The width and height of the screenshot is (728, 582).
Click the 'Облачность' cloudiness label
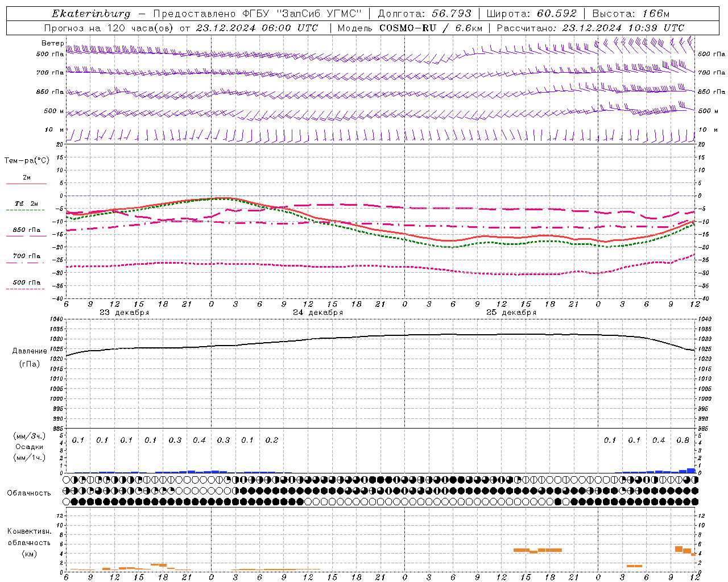click(x=29, y=493)
